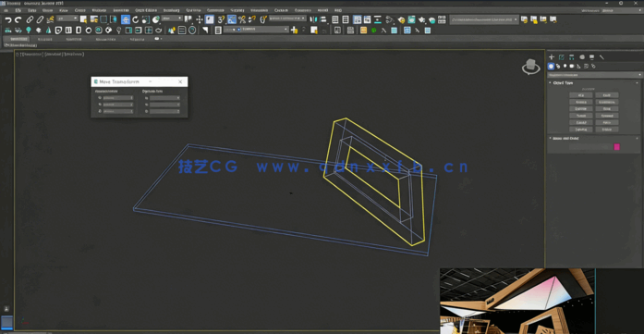644x334 pixels.
Task: Select the Lights category in Create panel
Action: [565, 66]
